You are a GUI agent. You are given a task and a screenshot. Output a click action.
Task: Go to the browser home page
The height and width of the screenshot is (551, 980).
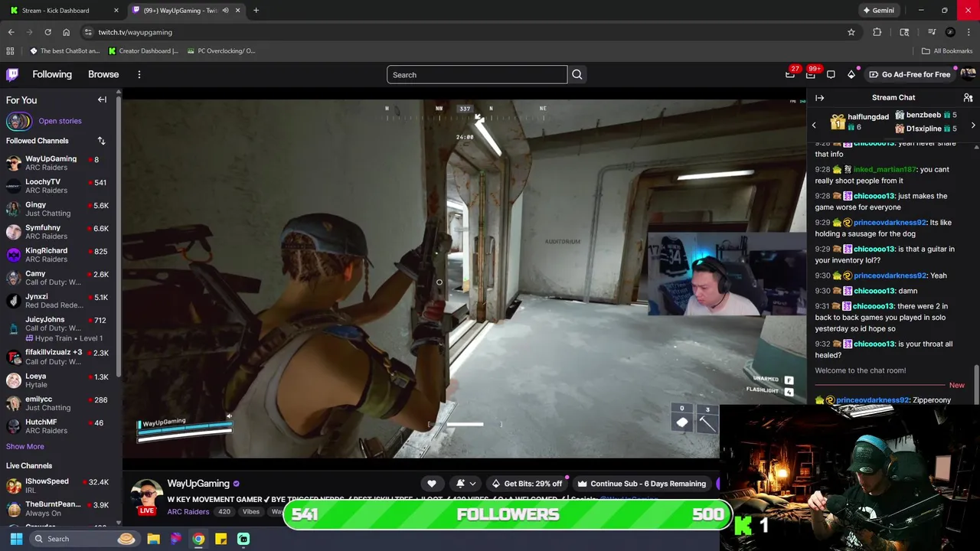tap(66, 32)
